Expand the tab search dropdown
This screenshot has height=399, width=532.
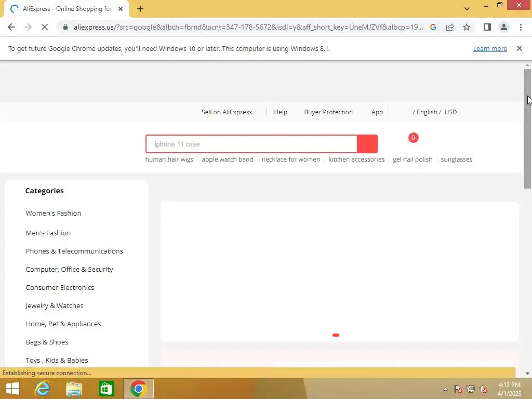pos(467,9)
